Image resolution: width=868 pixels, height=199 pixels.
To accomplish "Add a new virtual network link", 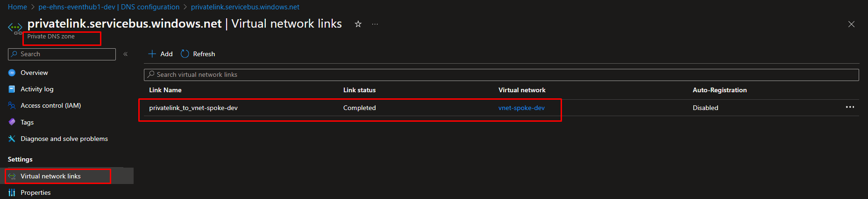I will (160, 54).
